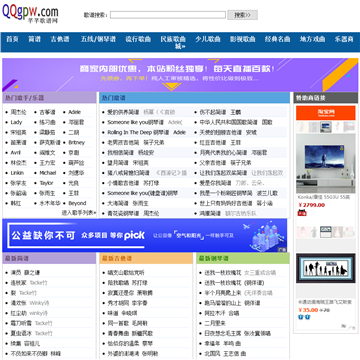Click 进入歌手列表» link
Viewport: 360px width, 360px height.
coord(79,213)
